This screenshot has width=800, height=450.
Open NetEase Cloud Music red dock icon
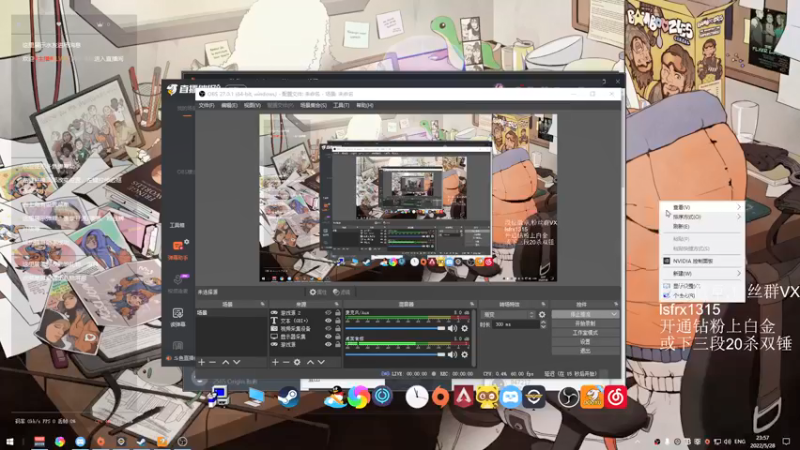coord(616,397)
